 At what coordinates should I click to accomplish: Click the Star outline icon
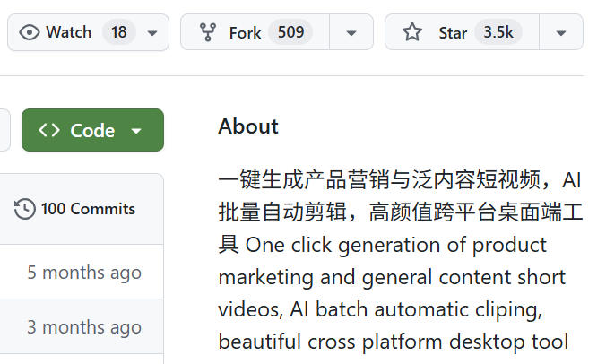click(x=411, y=32)
